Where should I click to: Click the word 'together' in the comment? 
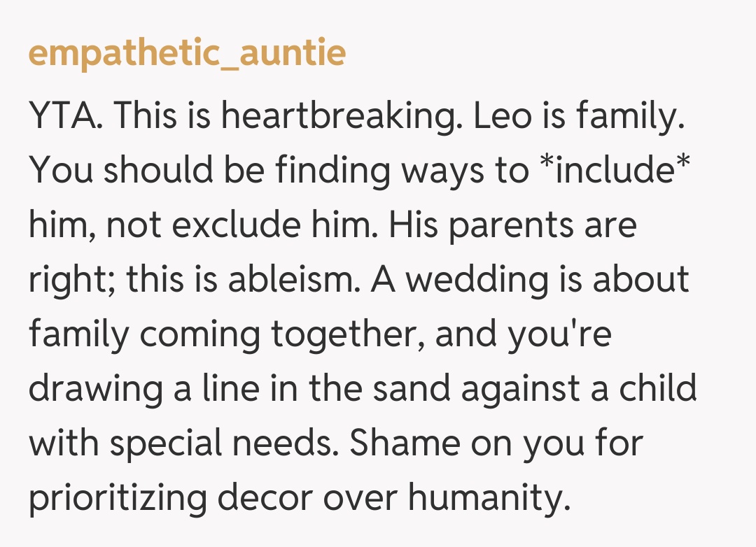point(346,334)
